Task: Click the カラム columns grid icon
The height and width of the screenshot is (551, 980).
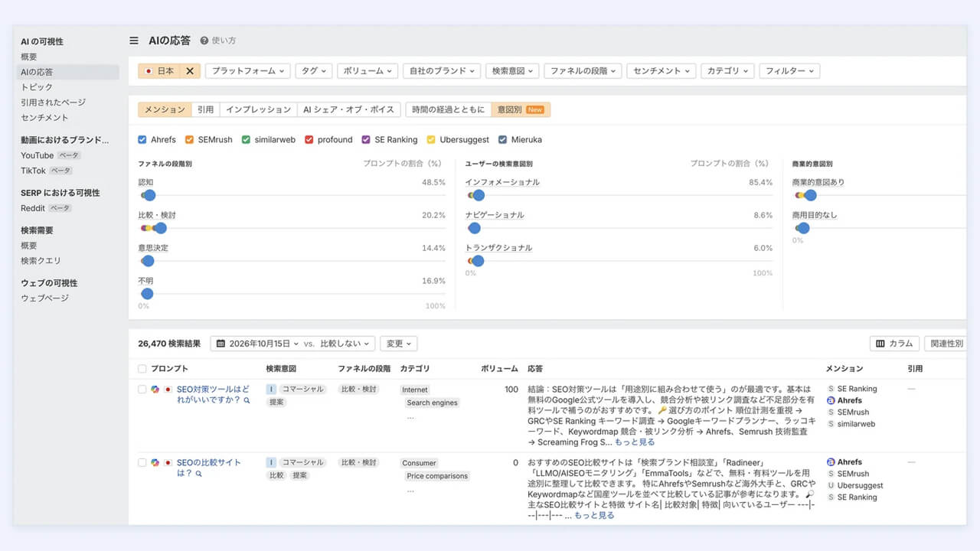Action: (x=880, y=344)
